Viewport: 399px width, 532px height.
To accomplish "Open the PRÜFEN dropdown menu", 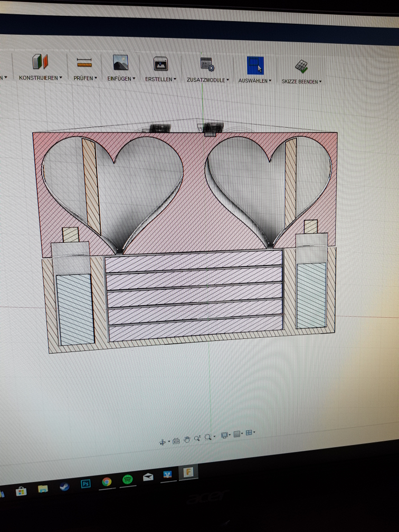I will [x=85, y=78].
